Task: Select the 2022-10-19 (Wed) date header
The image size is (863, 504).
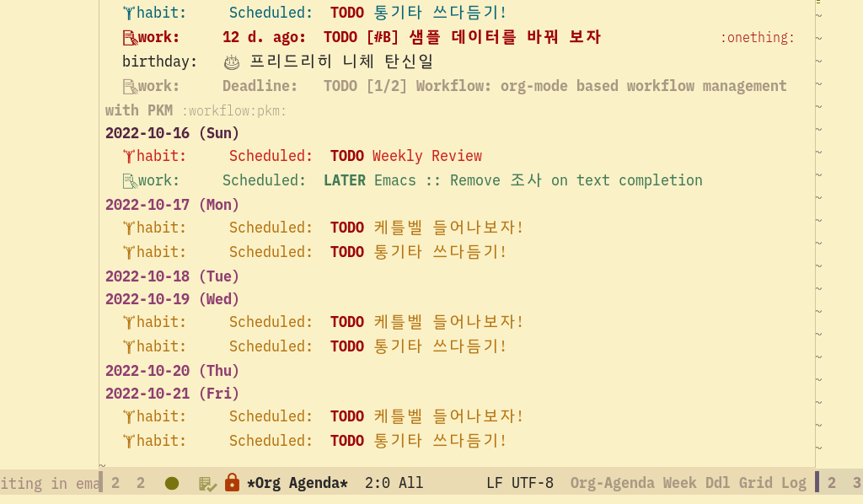Action: point(172,299)
